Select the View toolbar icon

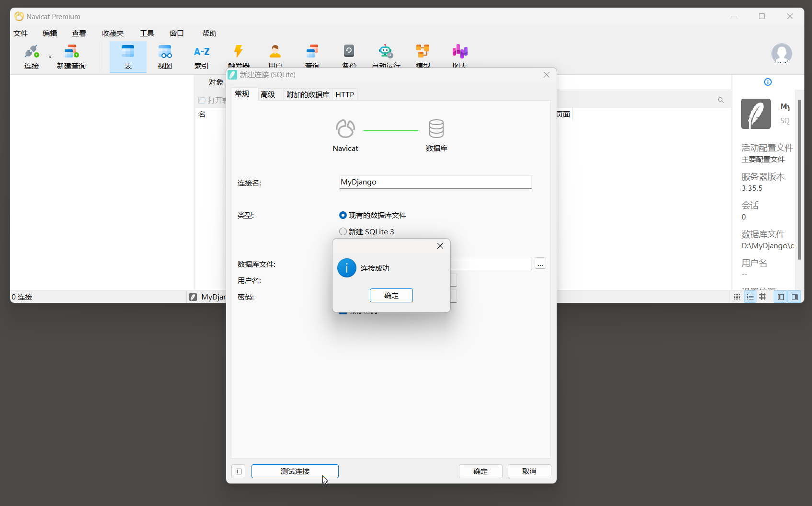coord(165,51)
